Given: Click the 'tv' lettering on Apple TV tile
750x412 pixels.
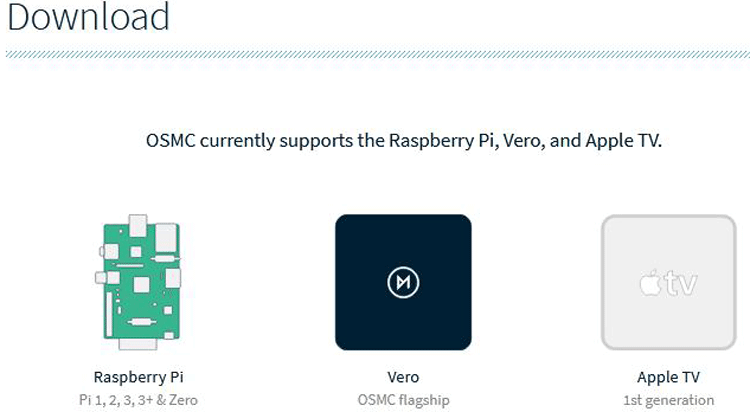Looking at the screenshot, I should click(680, 284).
